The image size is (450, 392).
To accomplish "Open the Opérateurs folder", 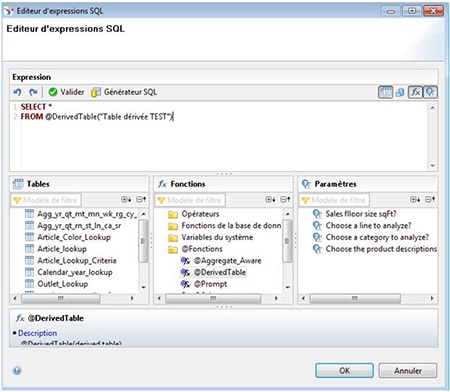I will [200, 214].
